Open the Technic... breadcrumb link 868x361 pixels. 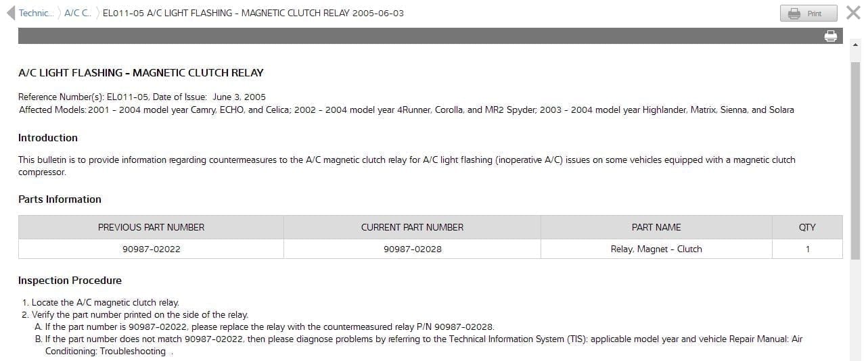(36, 13)
